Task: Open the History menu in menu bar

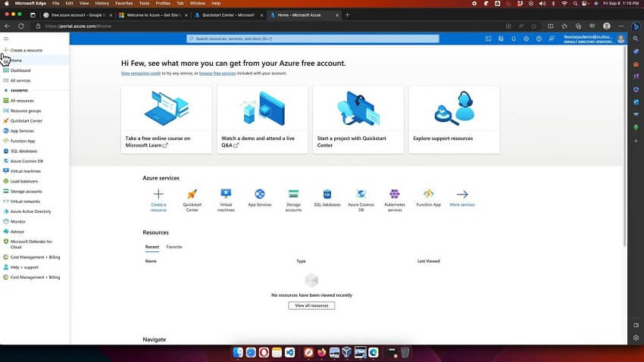Action: point(102,3)
